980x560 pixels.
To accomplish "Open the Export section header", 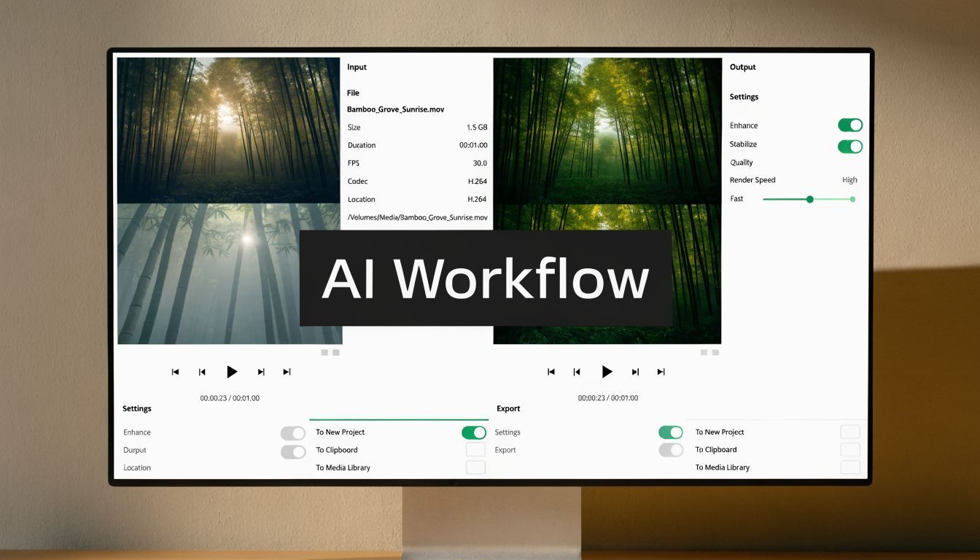I will tap(508, 408).
